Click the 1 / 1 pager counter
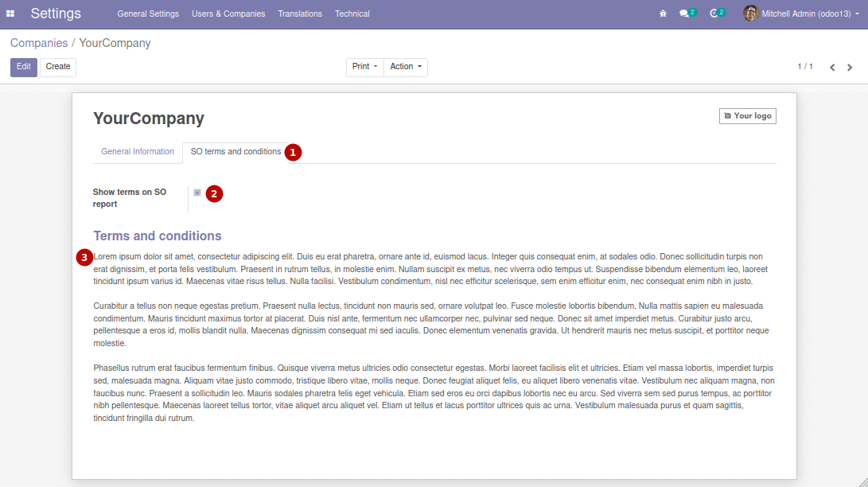 pos(805,66)
